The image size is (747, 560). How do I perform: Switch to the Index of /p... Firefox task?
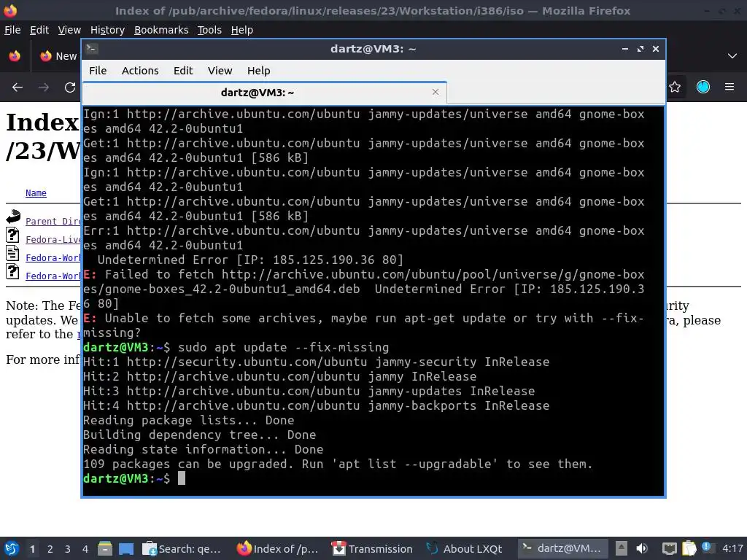277,548
